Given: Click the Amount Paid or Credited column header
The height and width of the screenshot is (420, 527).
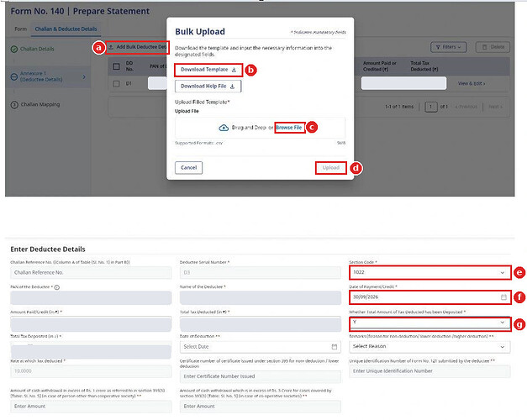Looking at the screenshot, I should (x=379, y=66).
